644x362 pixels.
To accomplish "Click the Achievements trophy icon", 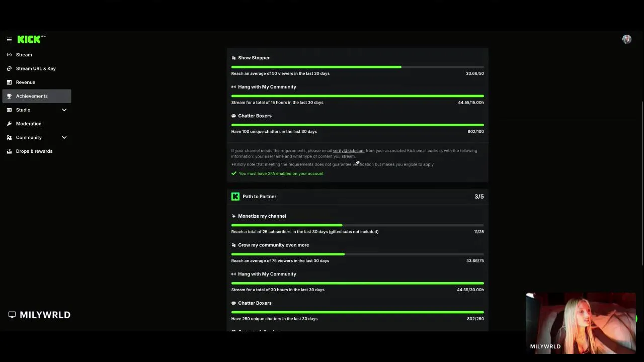I will pos(9,96).
